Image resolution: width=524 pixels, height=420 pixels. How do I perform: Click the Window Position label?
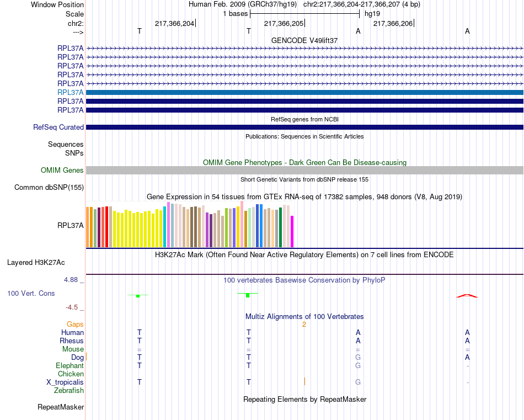[x=57, y=4]
